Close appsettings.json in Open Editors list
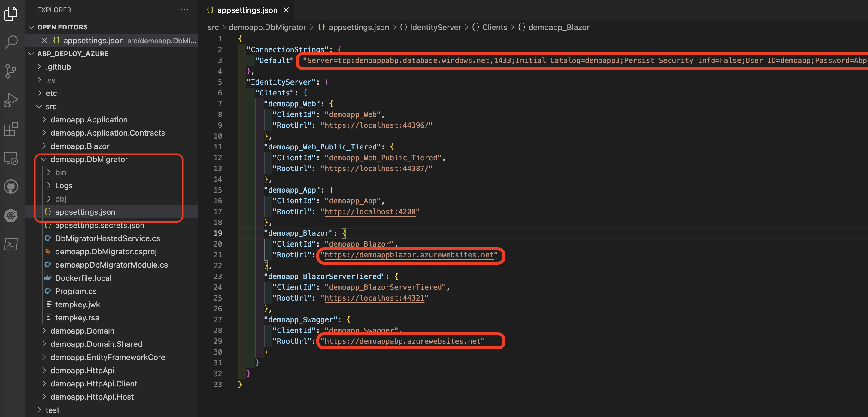The image size is (868, 417). point(44,40)
